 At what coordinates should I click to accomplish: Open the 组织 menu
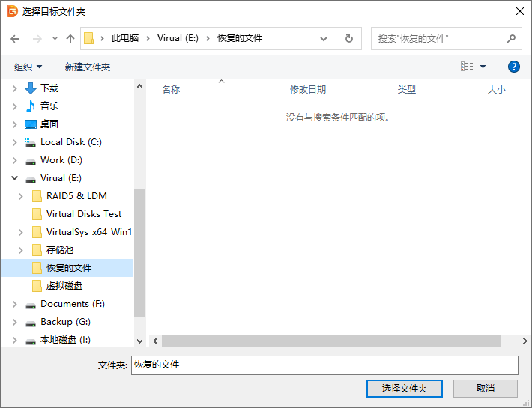[x=28, y=67]
